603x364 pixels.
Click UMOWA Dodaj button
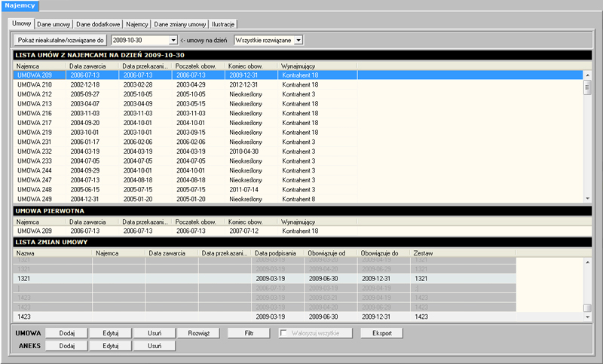pos(67,333)
